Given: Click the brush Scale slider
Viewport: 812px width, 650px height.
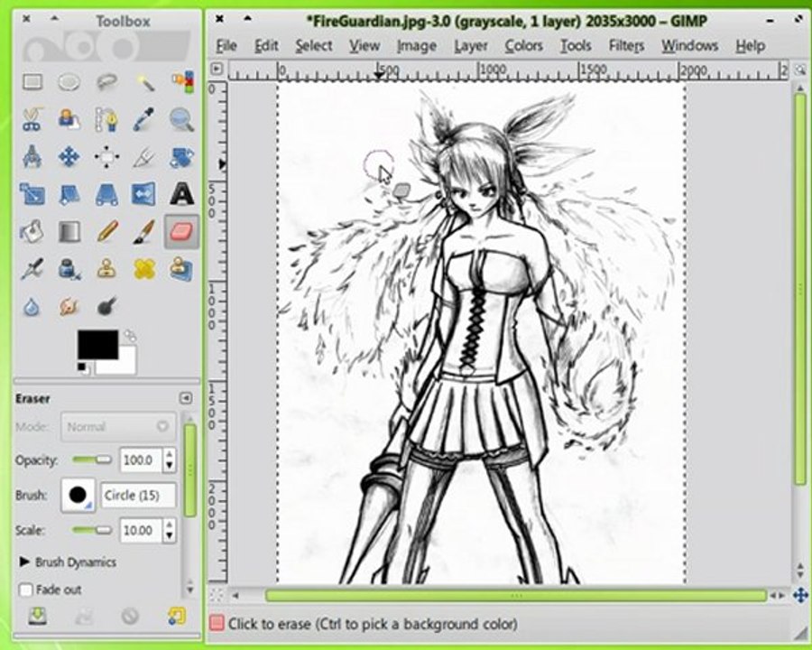Looking at the screenshot, I should [x=92, y=530].
